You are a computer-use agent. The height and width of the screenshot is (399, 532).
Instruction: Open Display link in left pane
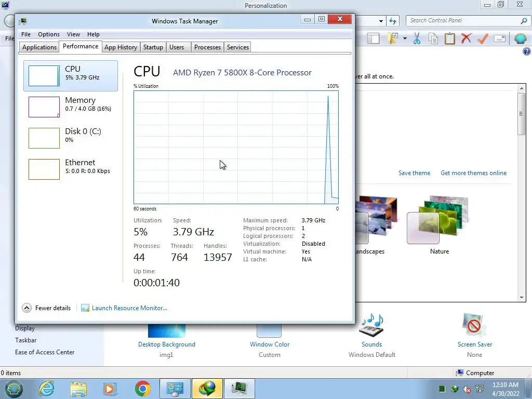coord(25,328)
